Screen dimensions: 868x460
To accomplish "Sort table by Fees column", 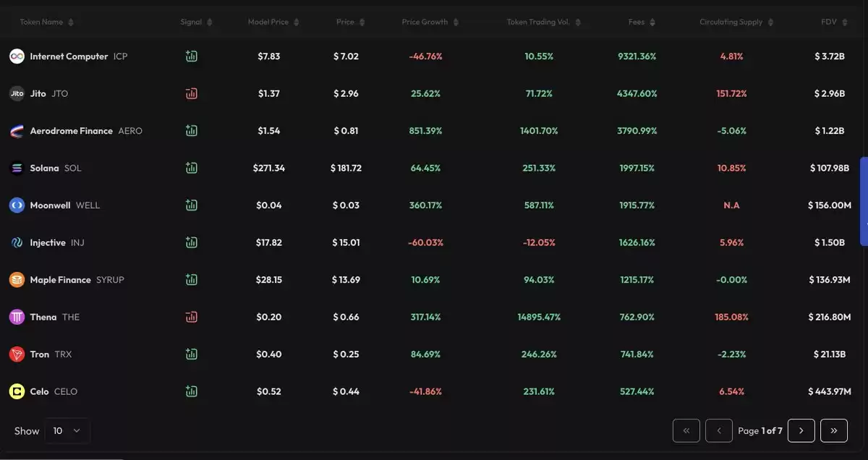I will coord(642,22).
